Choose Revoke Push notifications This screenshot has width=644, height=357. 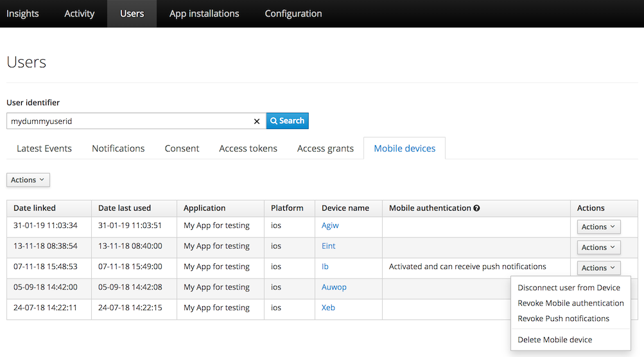pos(563,318)
